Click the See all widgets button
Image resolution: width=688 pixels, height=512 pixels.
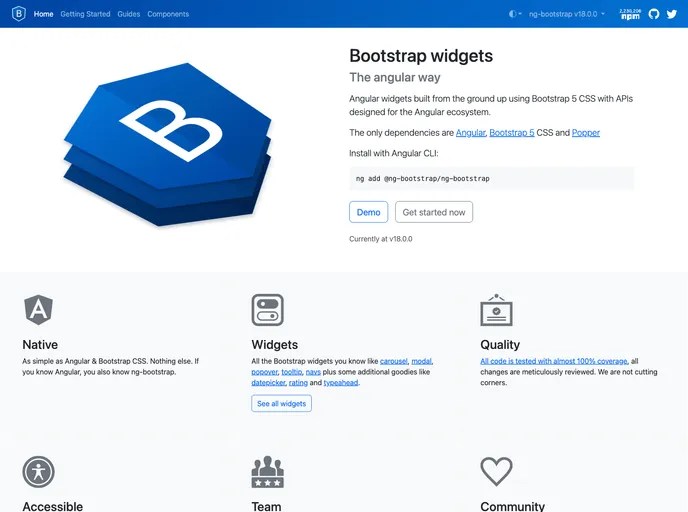(x=282, y=404)
